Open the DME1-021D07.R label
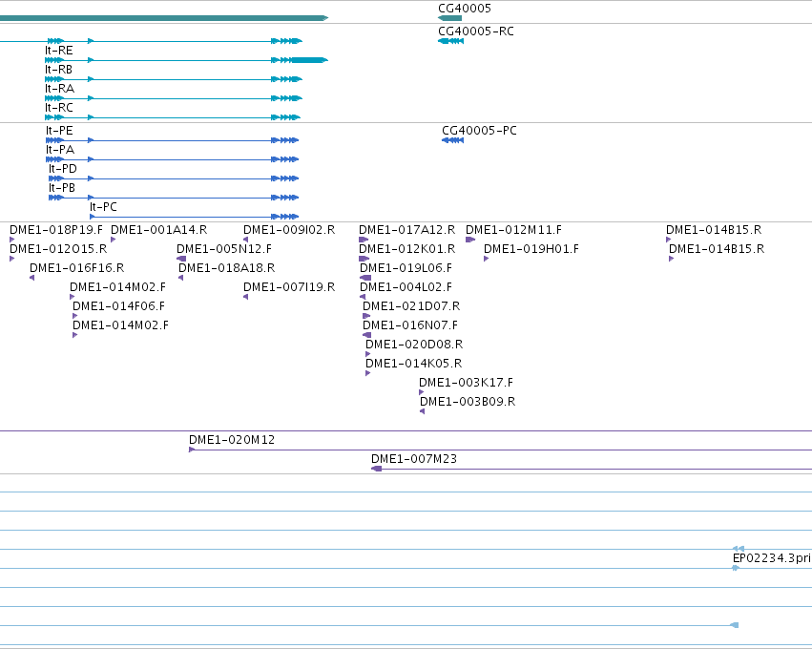Viewport: 812px width, 649px height. pos(410,306)
